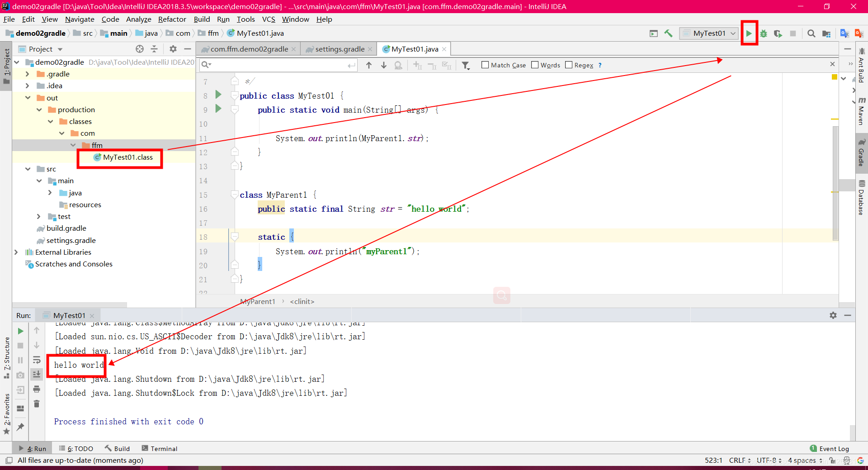The height and width of the screenshot is (470, 868).
Task: Toggle soft-wrap in Run console
Action: 37,360
